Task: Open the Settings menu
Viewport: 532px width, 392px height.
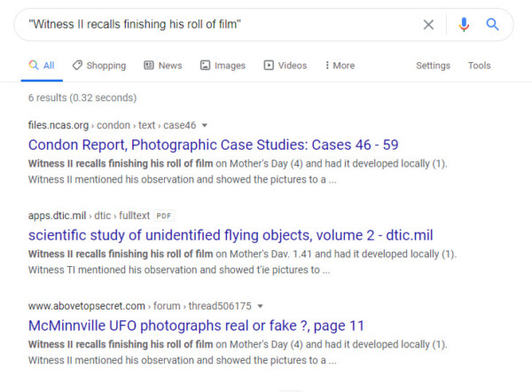Action: pyautogui.click(x=433, y=66)
